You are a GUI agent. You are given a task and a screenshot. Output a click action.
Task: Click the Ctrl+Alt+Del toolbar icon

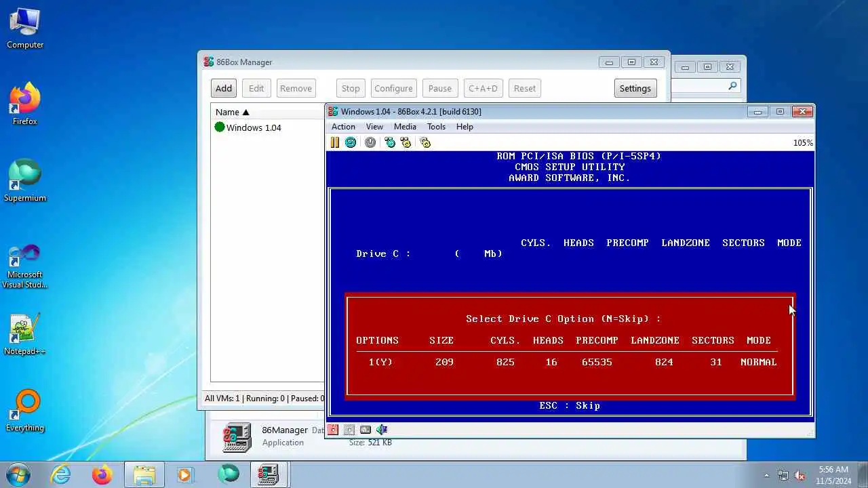[x=390, y=142]
